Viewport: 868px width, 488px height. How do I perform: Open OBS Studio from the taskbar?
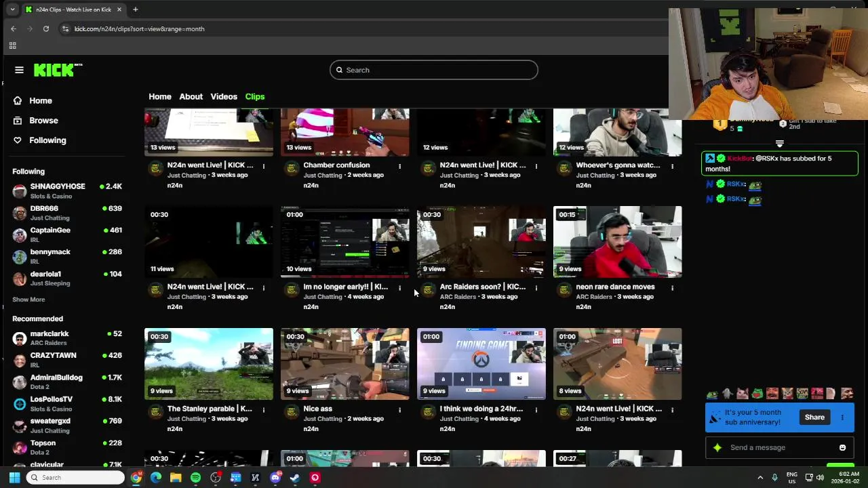[x=216, y=478]
